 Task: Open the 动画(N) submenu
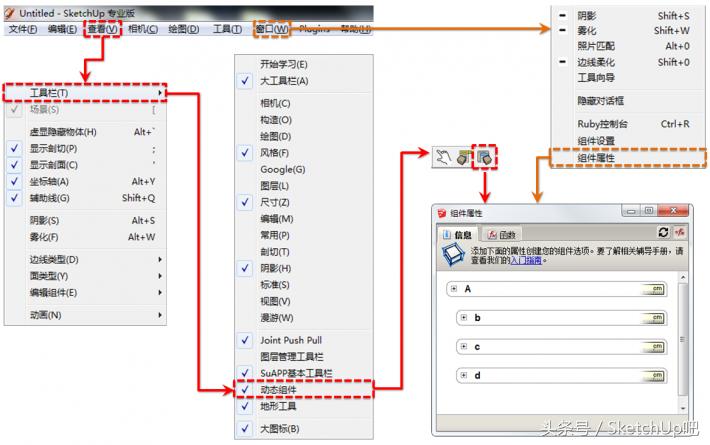point(85,315)
